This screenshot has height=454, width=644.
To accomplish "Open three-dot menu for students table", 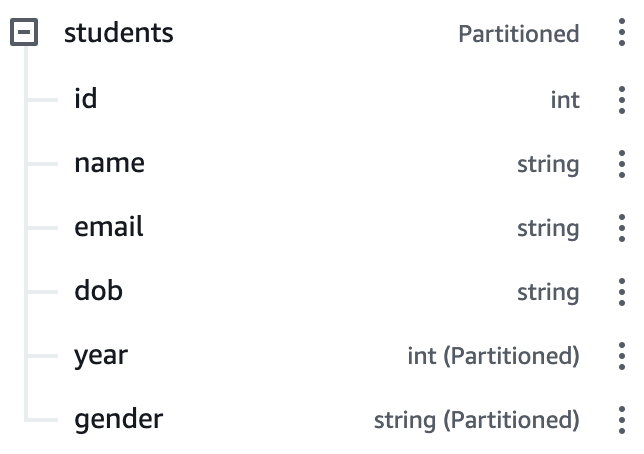I will [x=622, y=34].
